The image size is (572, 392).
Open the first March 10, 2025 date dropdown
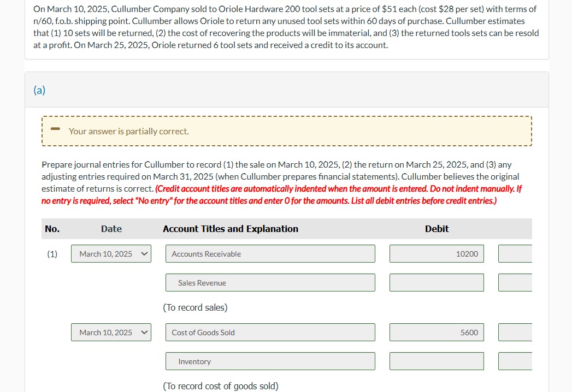click(111, 254)
